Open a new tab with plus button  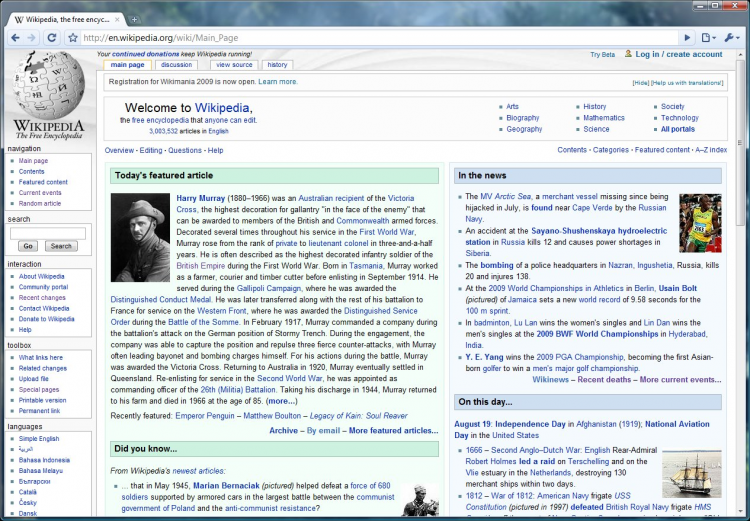pos(134,20)
